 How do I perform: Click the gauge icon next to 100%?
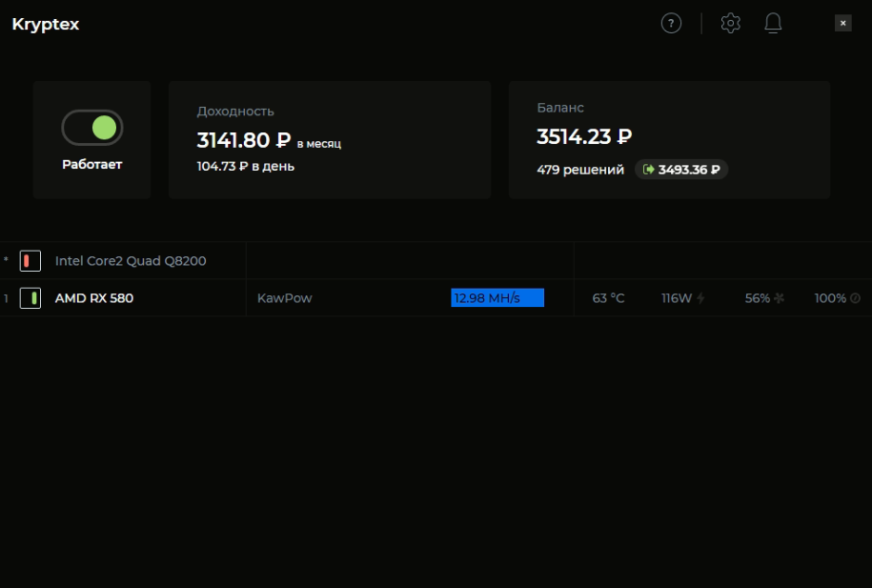(855, 298)
